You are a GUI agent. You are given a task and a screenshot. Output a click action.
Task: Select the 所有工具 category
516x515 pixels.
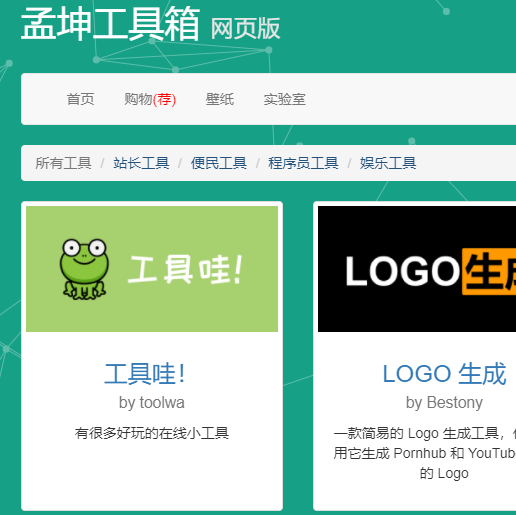pyautogui.click(x=63, y=163)
